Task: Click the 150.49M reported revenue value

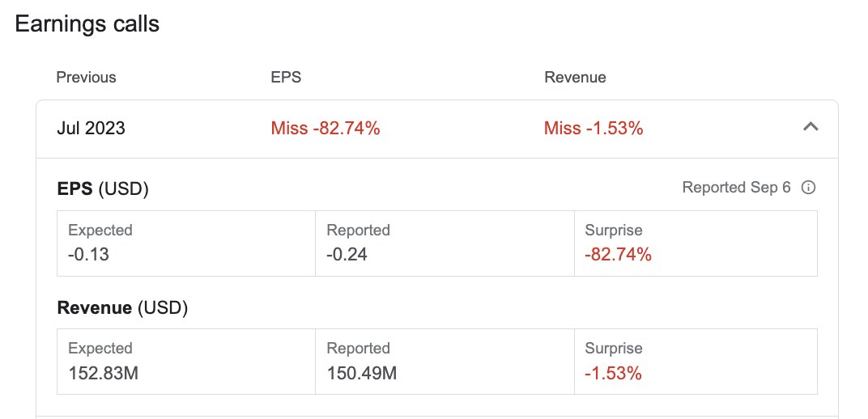Action: coord(361,374)
